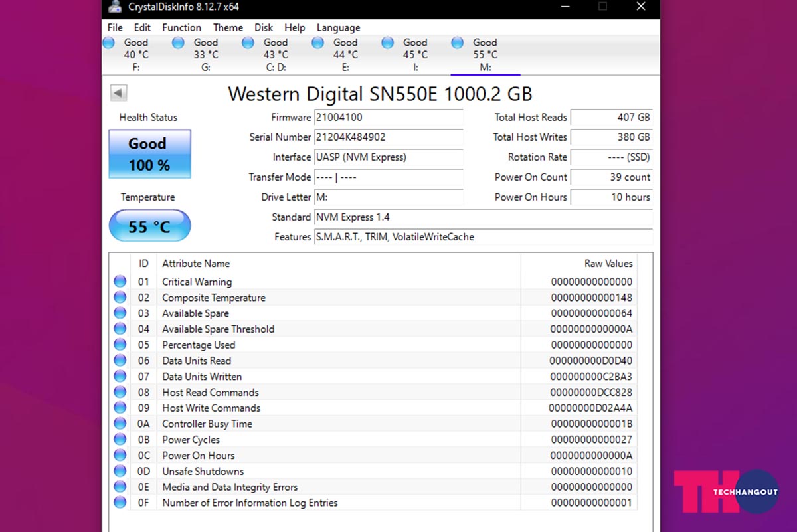Click status orb for Unsafe Shutdowns row

tap(120, 471)
